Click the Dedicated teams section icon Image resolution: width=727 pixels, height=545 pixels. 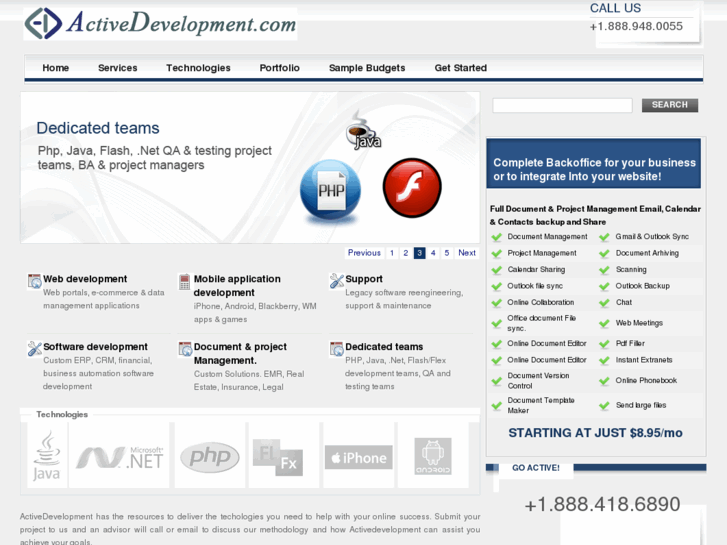pyautogui.click(x=337, y=349)
